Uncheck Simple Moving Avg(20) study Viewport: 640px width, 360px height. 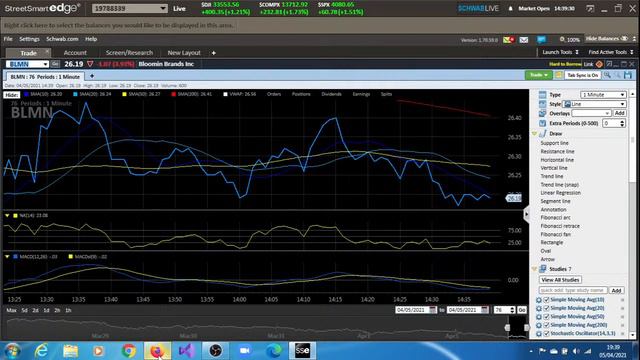click(x=546, y=308)
